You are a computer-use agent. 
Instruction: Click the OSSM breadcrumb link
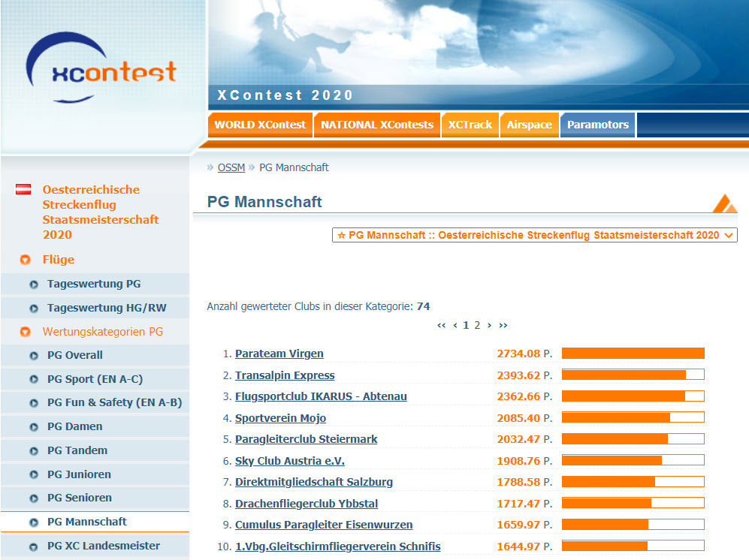[231, 167]
